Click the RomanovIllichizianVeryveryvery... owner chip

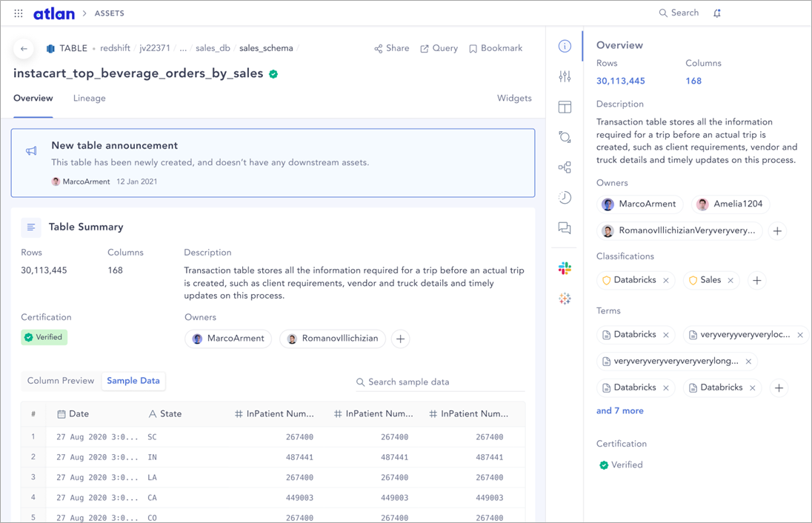(680, 231)
